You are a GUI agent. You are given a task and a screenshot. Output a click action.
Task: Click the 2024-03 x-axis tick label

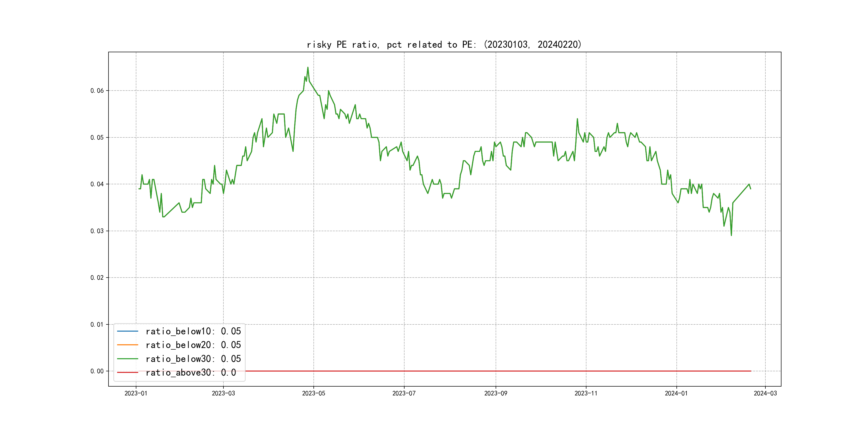(765, 393)
